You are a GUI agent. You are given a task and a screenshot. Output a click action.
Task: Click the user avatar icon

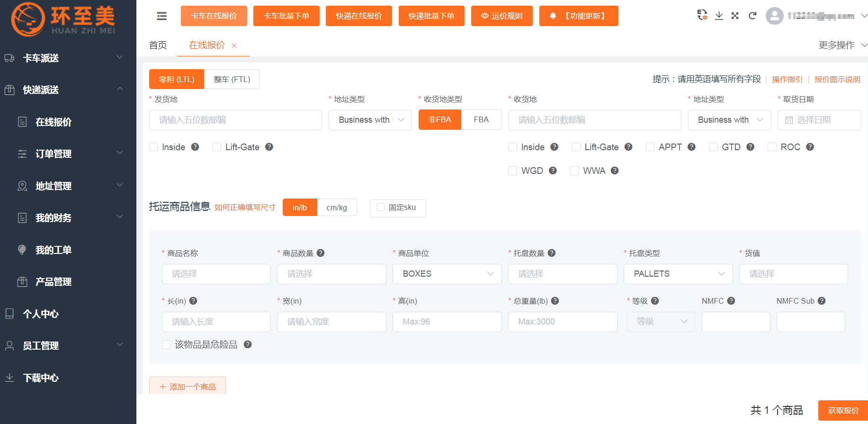(x=774, y=16)
